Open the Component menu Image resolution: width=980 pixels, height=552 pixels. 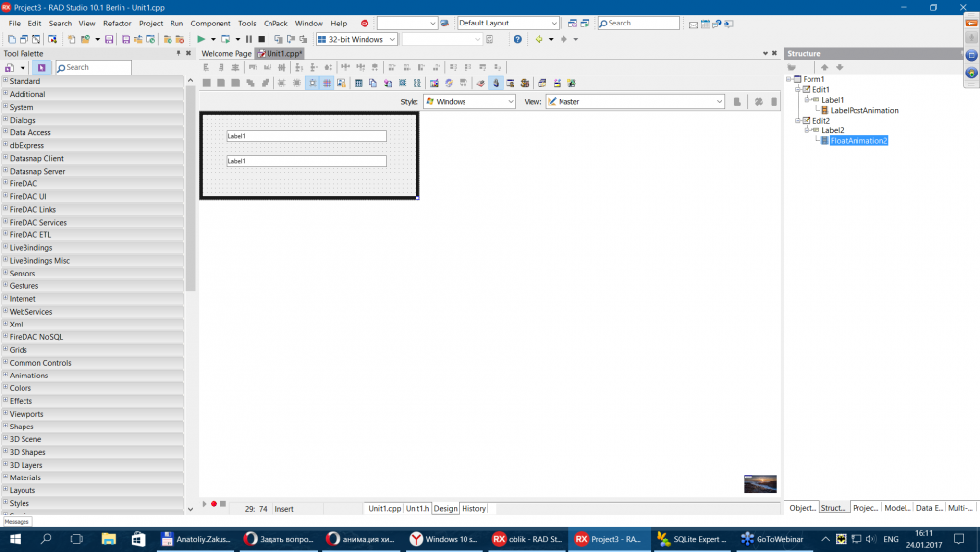[211, 24]
